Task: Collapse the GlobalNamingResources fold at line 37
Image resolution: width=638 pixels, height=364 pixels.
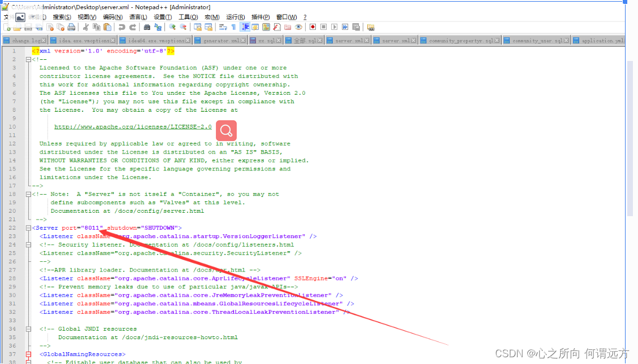Action: tap(28, 354)
